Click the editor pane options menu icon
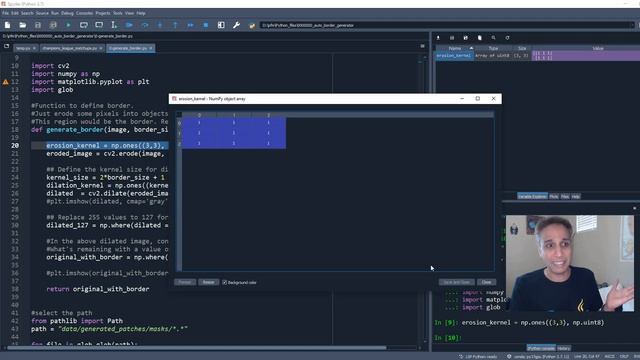Viewport: 640px width, 360px height. point(422,46)
